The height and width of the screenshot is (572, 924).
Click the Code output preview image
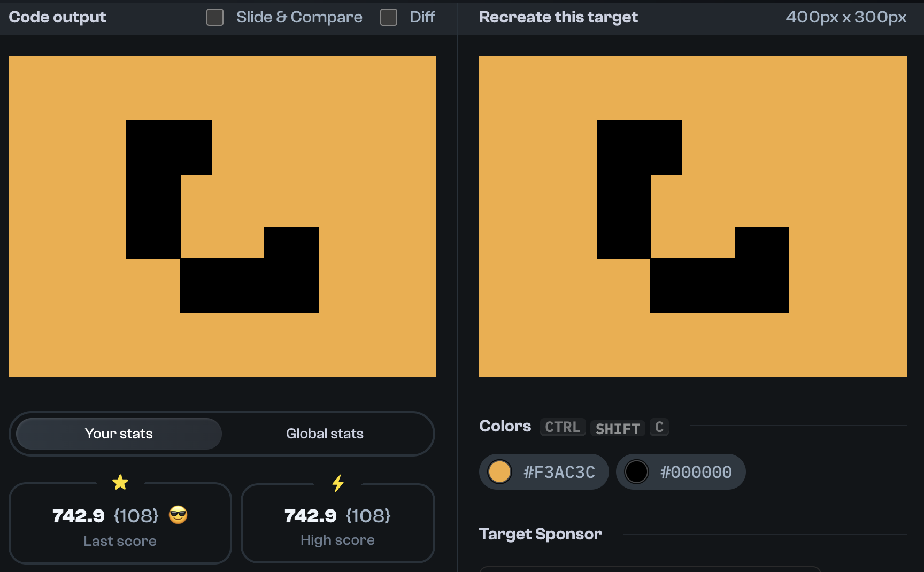tap(222, 217)
